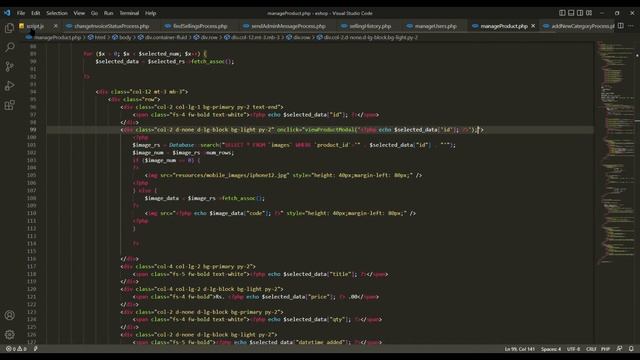
Task: Click Spaces: 4 indentation in status bar
Action: click(551, 349)
